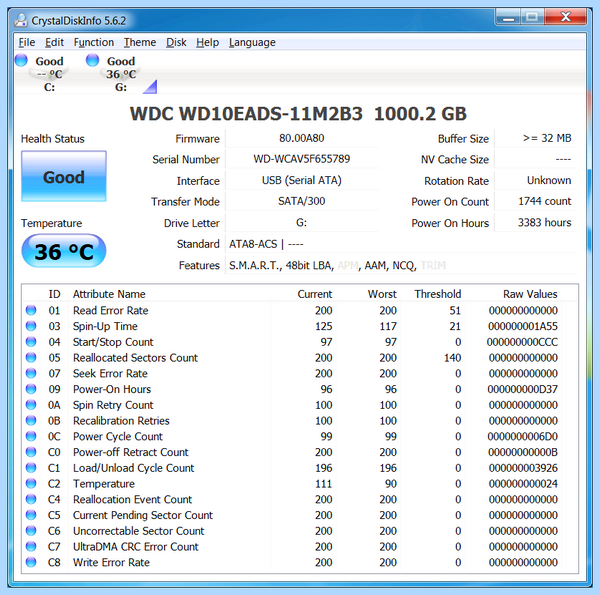Click raw value 000000003926 of Load/Unload Cycle
600x595 pixels.
(x=523, y=468)
